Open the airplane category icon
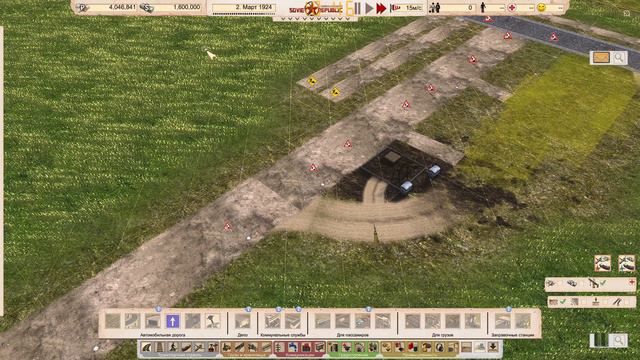Image resolution: width=640 pixels, height=360 pixels. (x=200, y=348)
